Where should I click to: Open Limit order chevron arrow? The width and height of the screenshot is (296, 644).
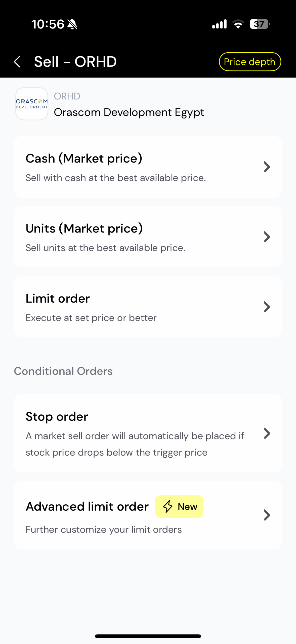click(x=267, y=307)
